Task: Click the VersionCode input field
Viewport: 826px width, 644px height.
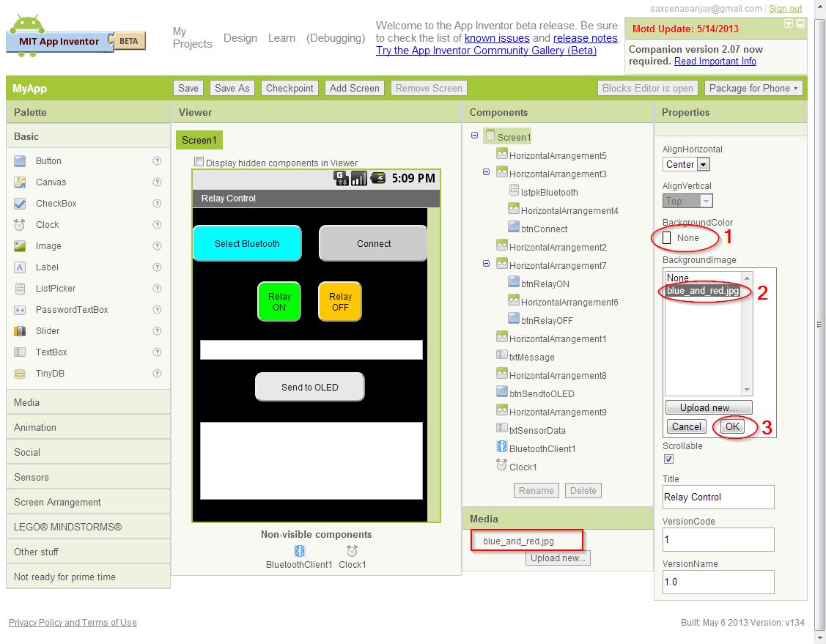Action: pyautogui.click(x=718, y=540)
